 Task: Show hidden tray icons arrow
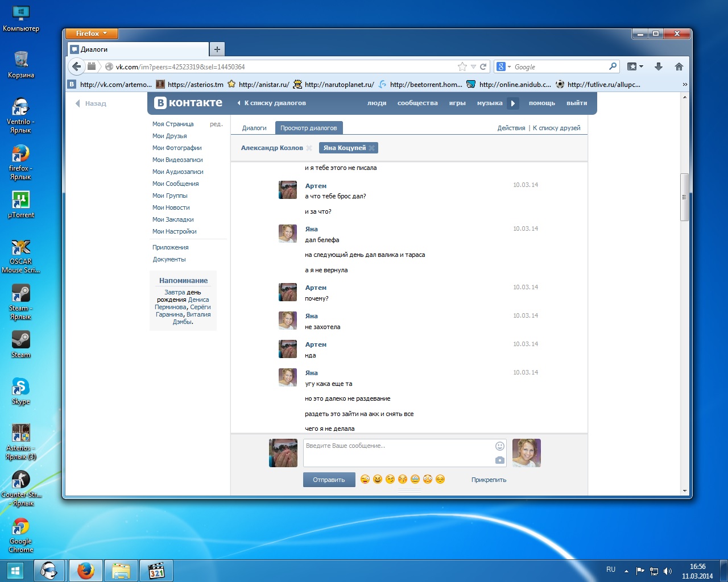(x=626, y=571)
